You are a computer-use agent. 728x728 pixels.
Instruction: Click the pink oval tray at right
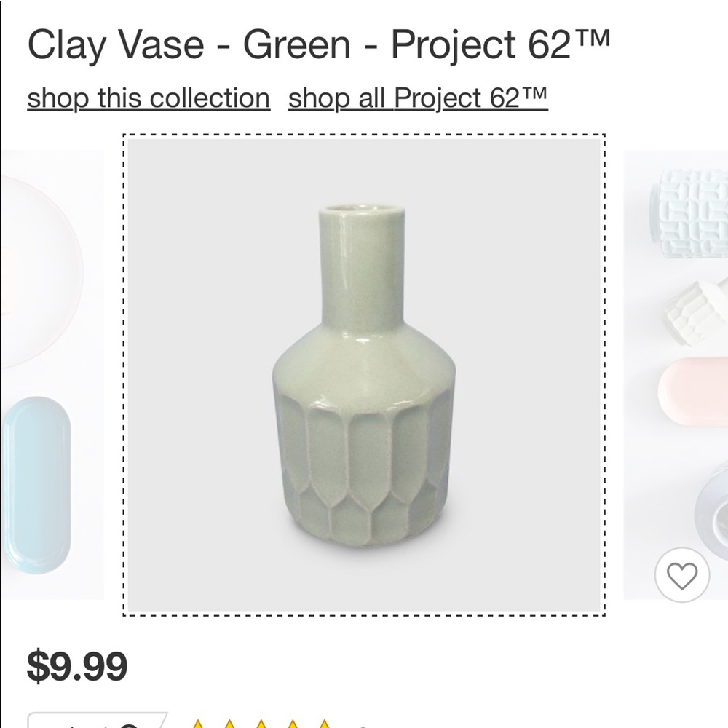(693, 392)
